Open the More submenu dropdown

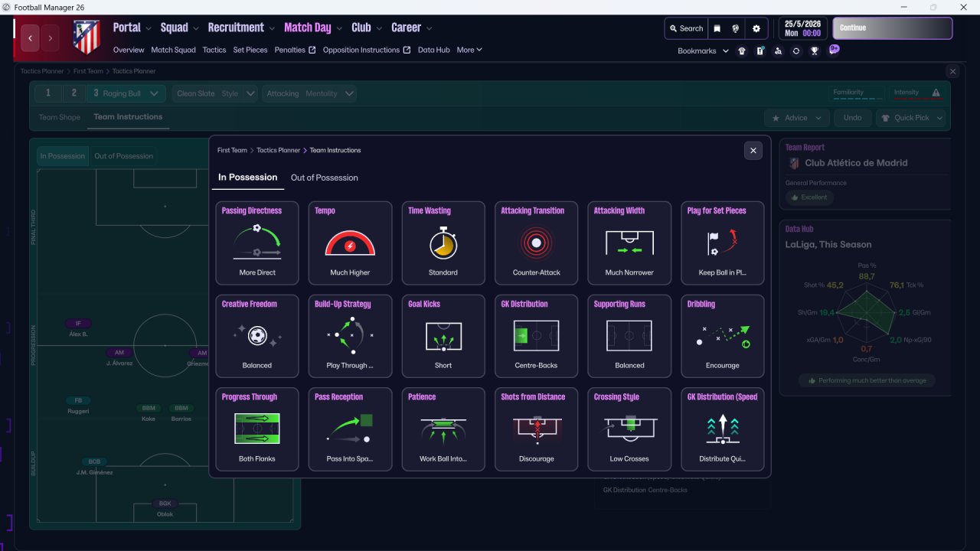click(469, 50)
